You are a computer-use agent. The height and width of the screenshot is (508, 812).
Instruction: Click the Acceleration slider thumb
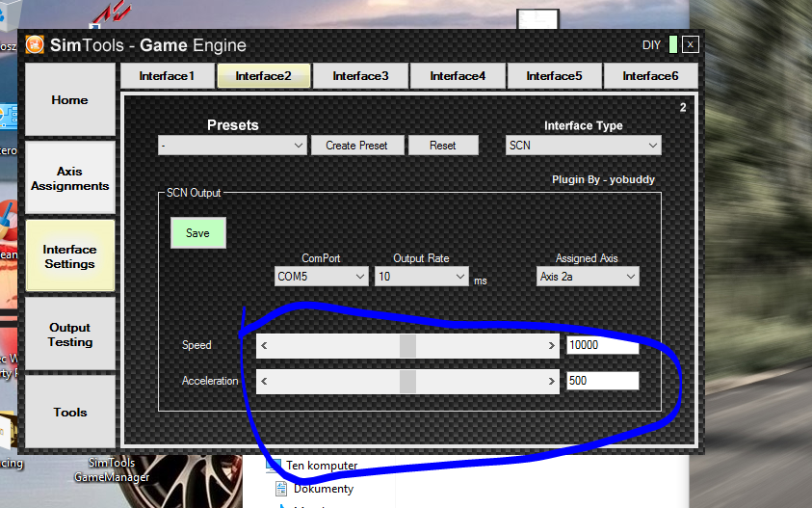coord(407,382)
